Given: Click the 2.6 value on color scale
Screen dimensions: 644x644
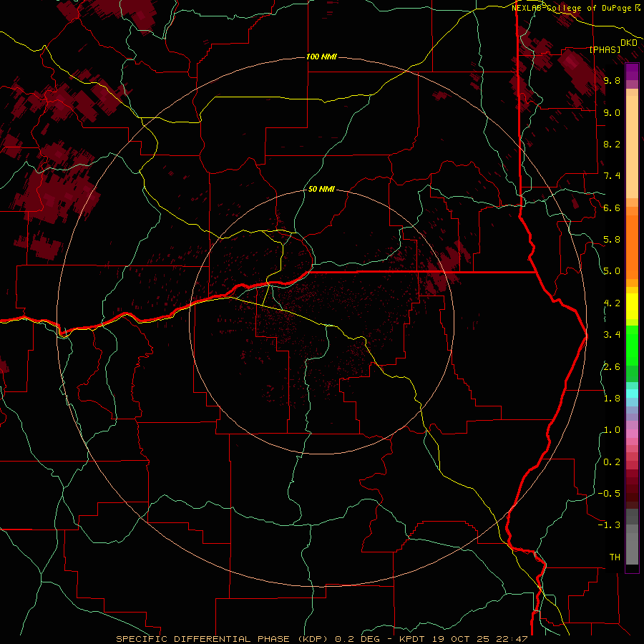Looking at the screenshot, I should [x=612, y=367].
